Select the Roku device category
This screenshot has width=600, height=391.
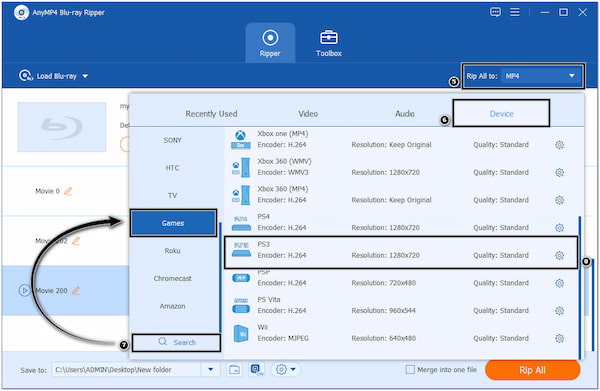173,251
